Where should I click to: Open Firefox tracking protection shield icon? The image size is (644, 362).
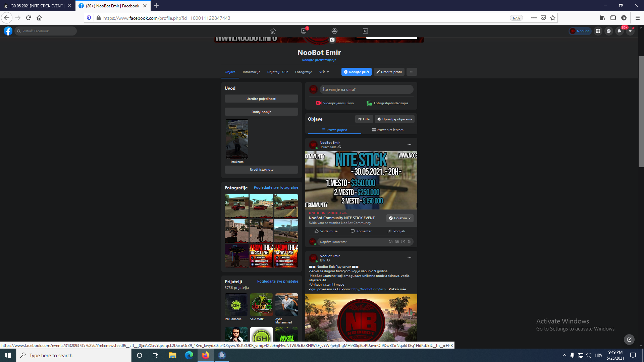(x=89, y=18)
